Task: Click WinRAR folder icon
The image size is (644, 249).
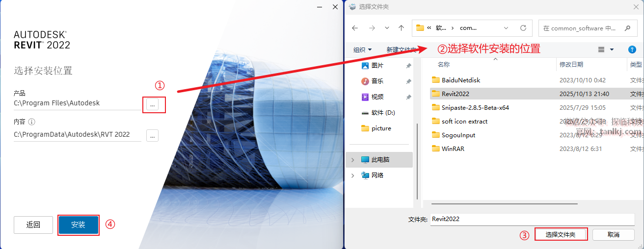Action: coord(435,149)
